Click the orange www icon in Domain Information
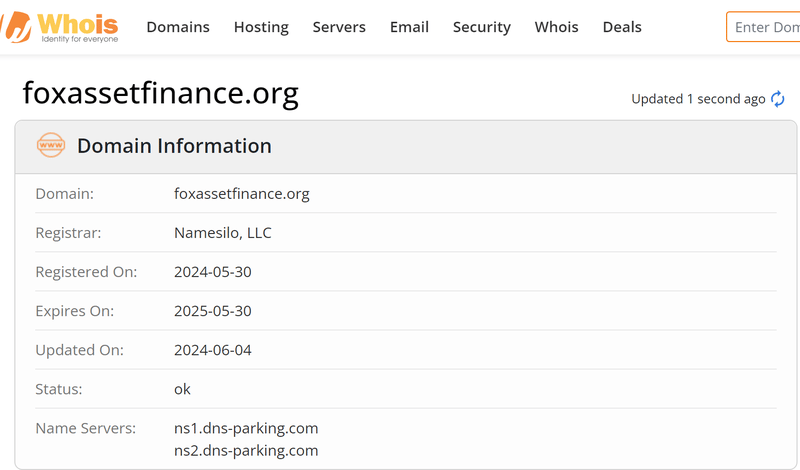 pos(50,146)
